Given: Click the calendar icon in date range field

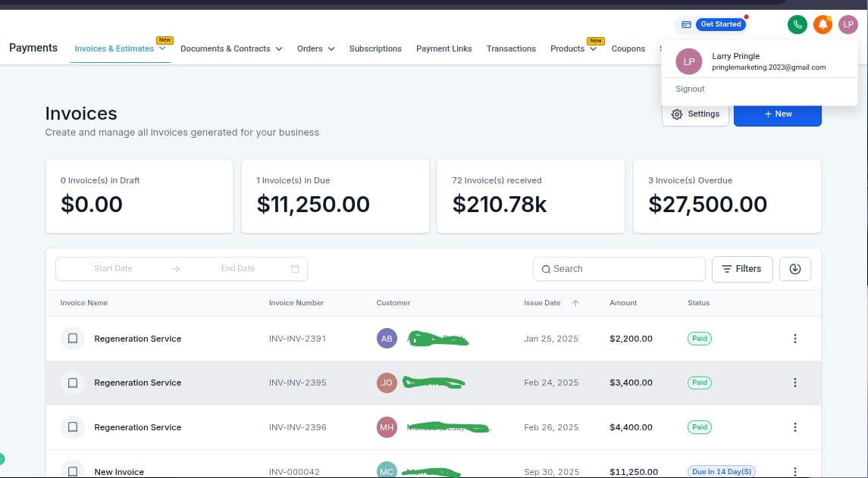Looking at the screenshot, I should pyautogui.click(x=294, y=269).
